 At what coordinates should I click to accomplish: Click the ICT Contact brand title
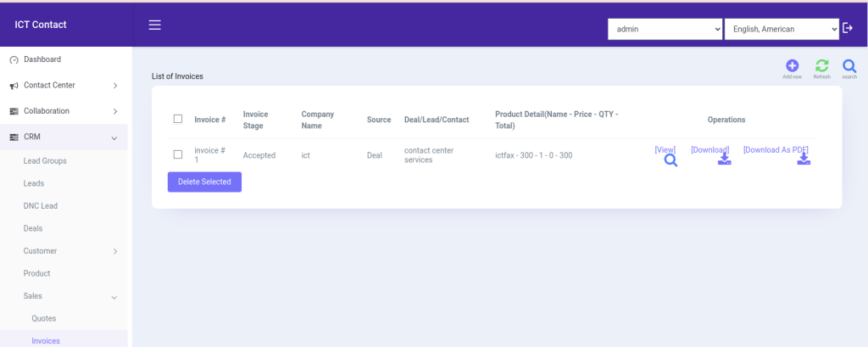click(41, 25)
